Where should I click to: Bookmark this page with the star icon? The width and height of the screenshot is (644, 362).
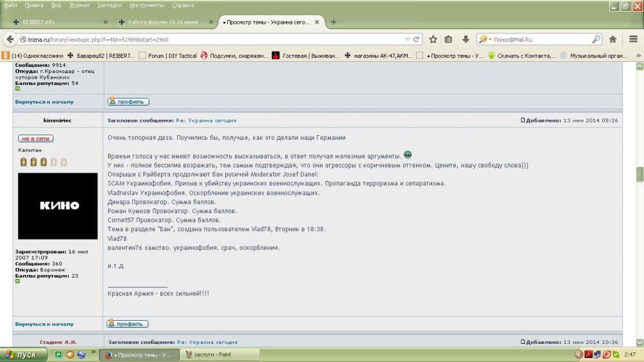point(433,39)
